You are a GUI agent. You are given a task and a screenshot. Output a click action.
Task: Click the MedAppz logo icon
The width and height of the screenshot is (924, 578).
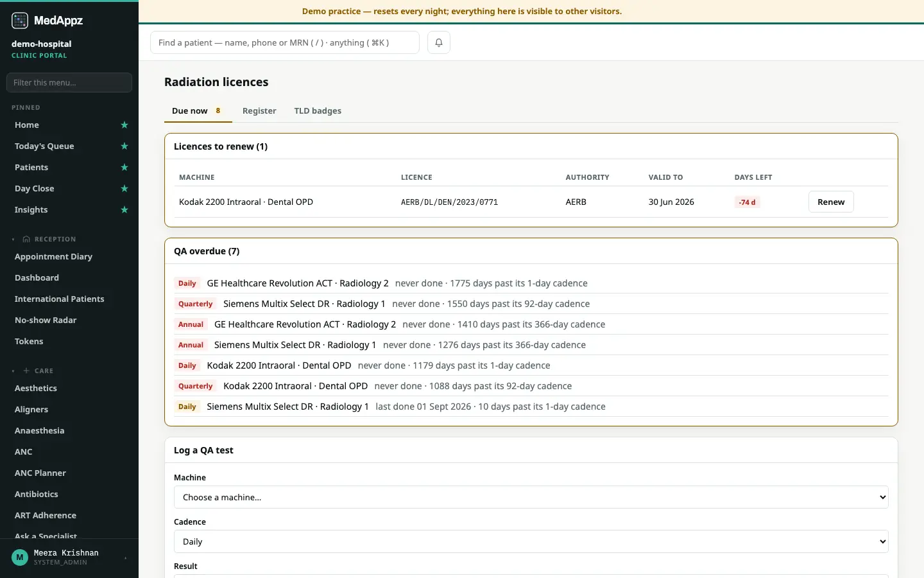(x=20, y=21)
